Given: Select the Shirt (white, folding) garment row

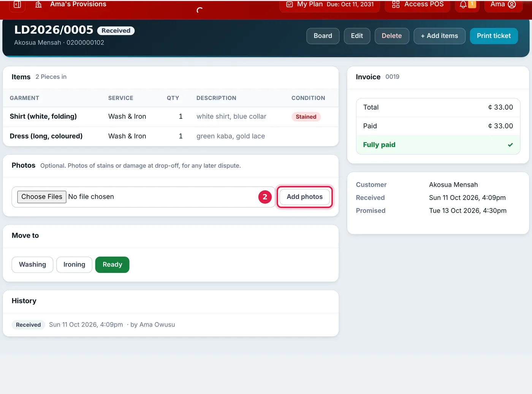Looking at the screenshot, I should point(171,117).
